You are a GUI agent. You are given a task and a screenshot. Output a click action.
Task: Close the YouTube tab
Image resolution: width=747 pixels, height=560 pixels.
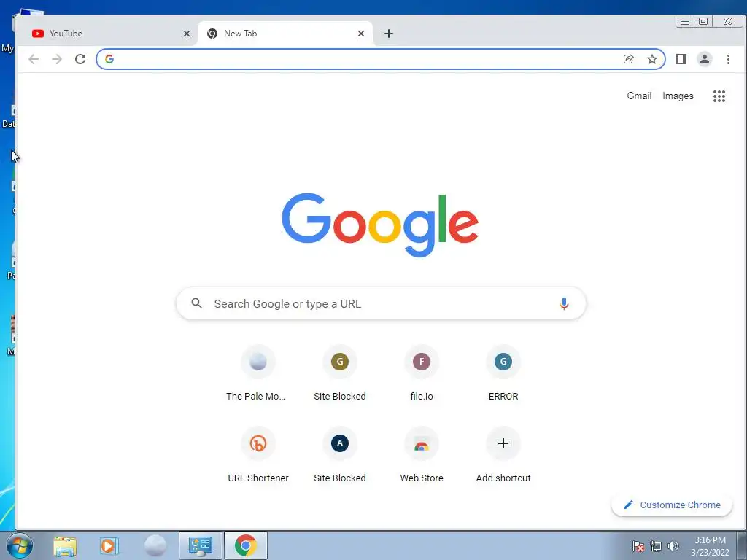pos(187,34)
